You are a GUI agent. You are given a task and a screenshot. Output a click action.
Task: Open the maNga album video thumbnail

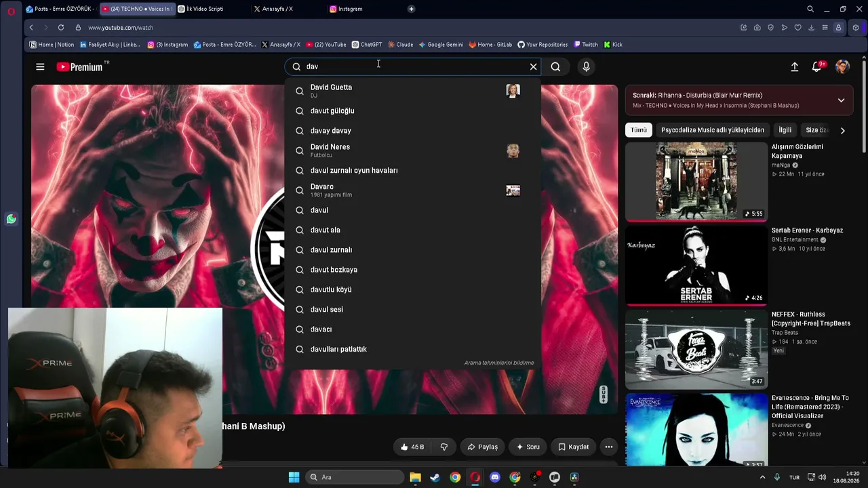click(696, 181)
